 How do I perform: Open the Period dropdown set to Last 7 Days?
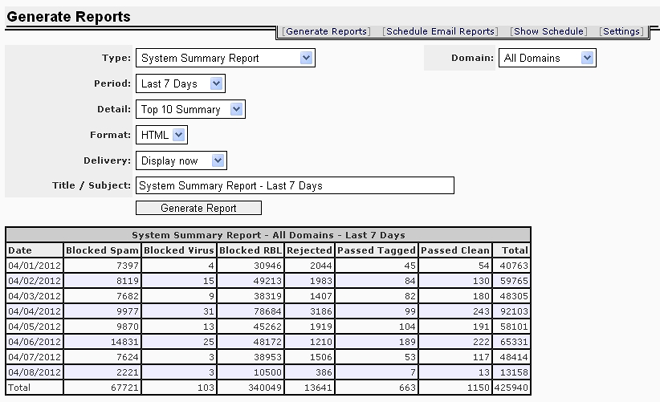click(181, 83)
